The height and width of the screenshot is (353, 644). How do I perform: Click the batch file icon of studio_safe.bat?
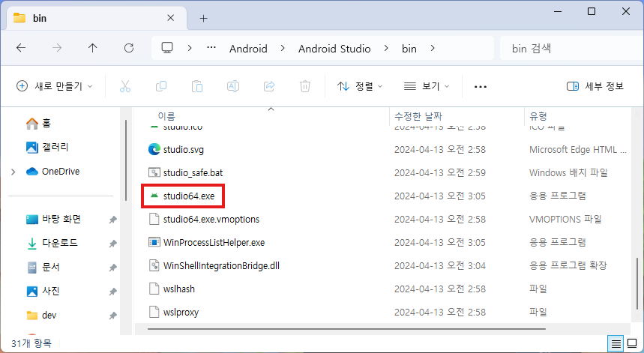pos(154,173)
